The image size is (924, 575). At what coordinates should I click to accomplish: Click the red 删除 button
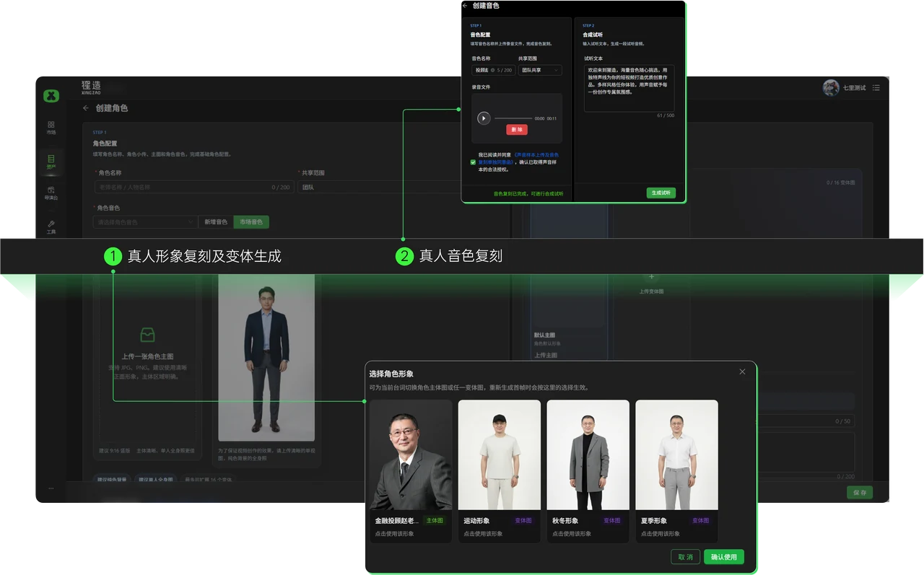(x=517, y=130)
